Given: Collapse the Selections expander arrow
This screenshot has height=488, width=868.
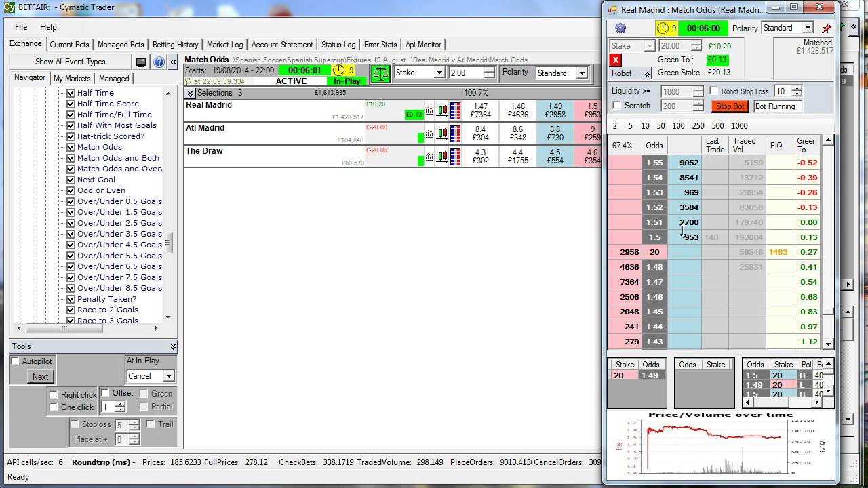Looking at the screenshot, I should click(x=191, y=93).
